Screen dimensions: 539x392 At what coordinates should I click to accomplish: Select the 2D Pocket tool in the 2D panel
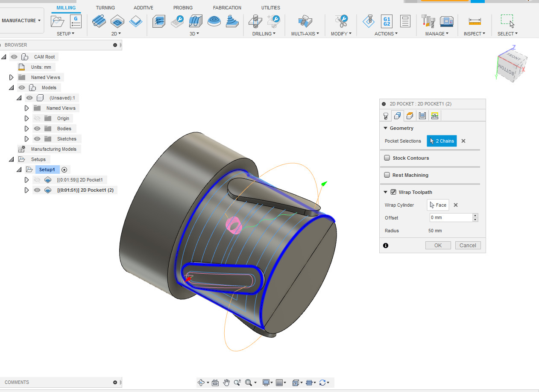pos(117,21)
